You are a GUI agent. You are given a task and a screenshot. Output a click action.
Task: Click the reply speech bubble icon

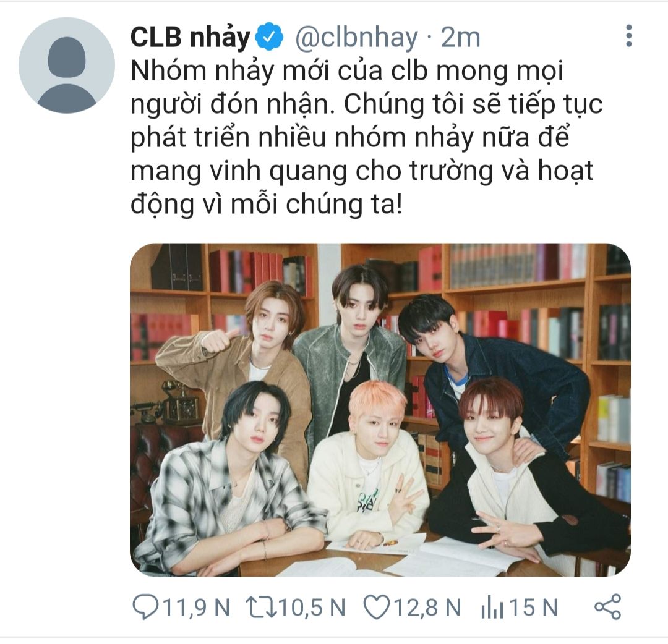coord(145,606)
